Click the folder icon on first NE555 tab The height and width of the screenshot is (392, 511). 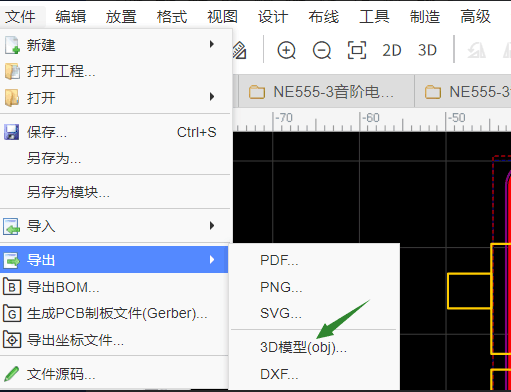click(x=257, y=92)
